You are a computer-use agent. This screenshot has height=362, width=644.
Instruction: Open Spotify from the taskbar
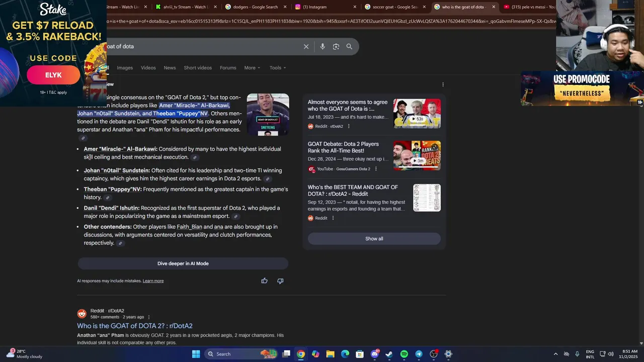(404, 354)
